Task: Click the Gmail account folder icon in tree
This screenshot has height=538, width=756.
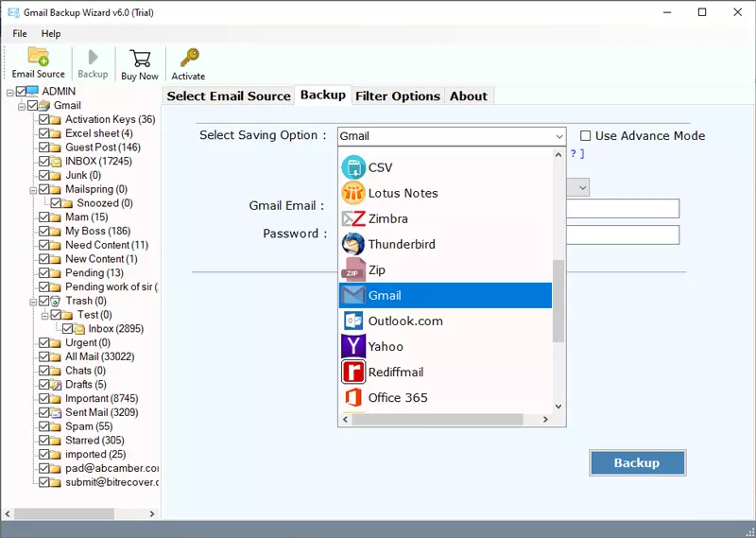Action: [x=43, y=105]
